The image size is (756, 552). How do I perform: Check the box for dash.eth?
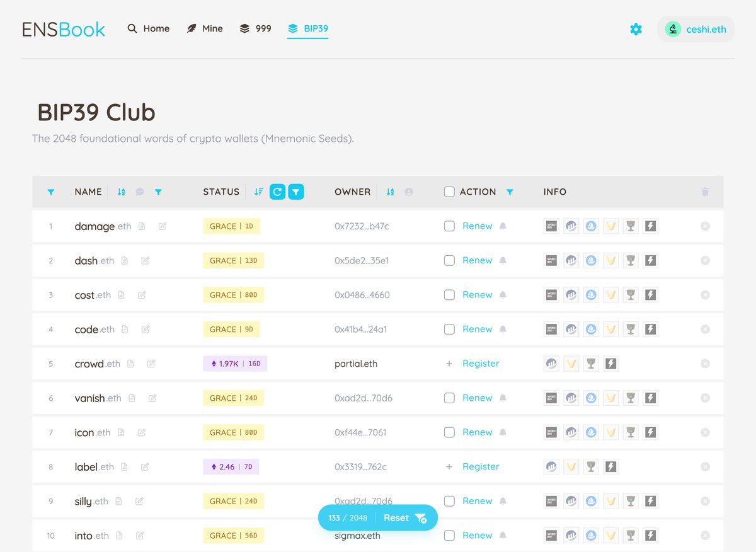point(449,260)
